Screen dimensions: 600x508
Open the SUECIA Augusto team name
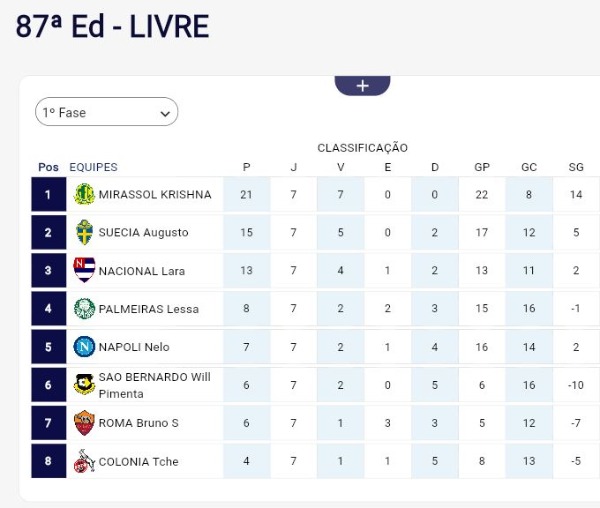click(143, 233)
